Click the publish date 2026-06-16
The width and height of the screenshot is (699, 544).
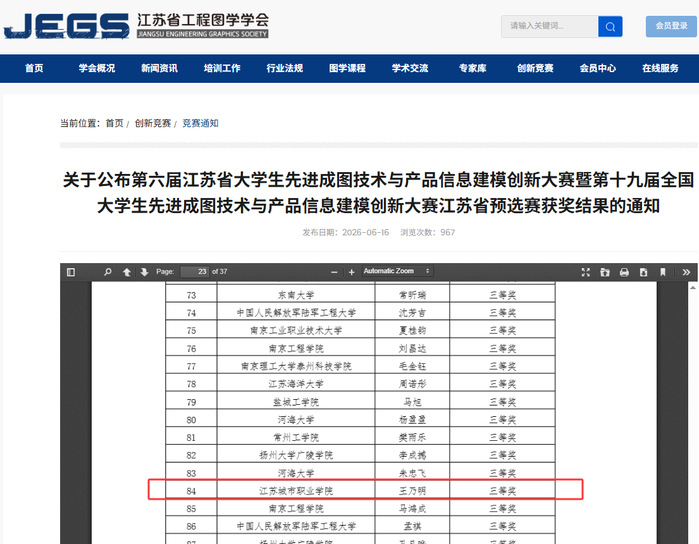366,232
